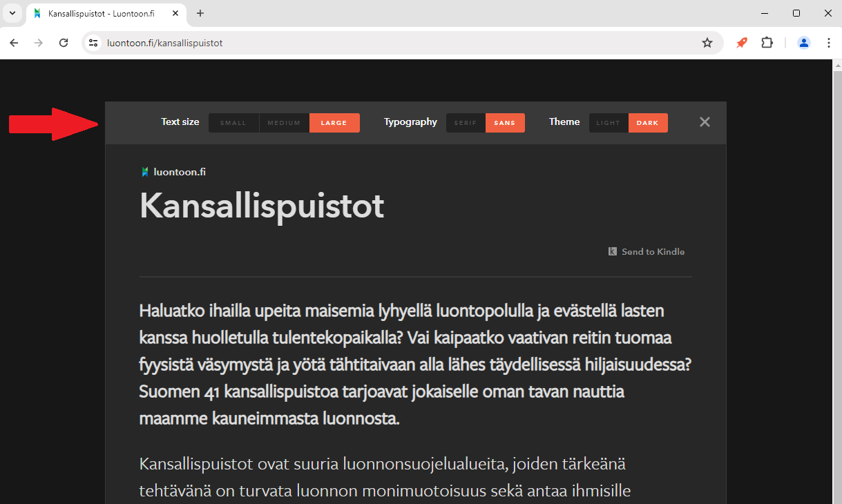842x504 pixels.
Task: Set text size to Medium
Action: tap(284, 123)
